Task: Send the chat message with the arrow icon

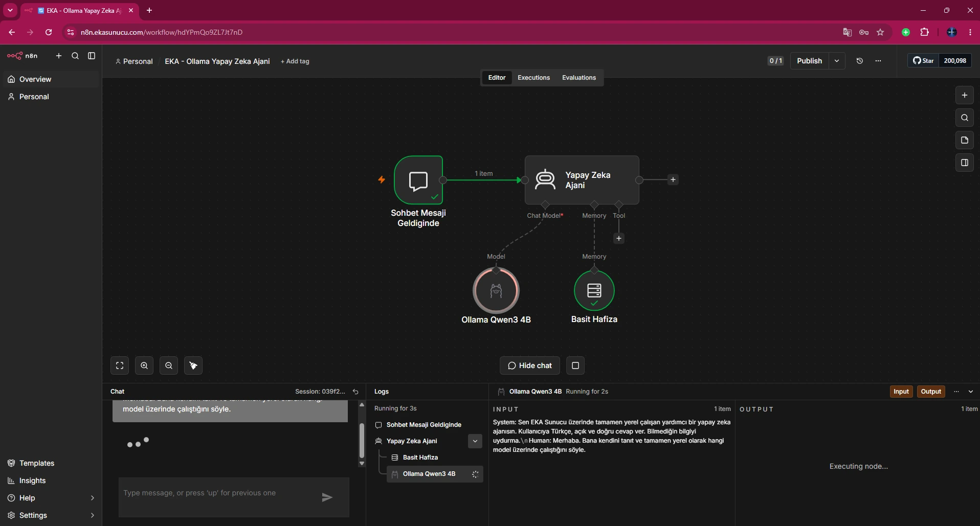Action: click(x=327, y=497)
